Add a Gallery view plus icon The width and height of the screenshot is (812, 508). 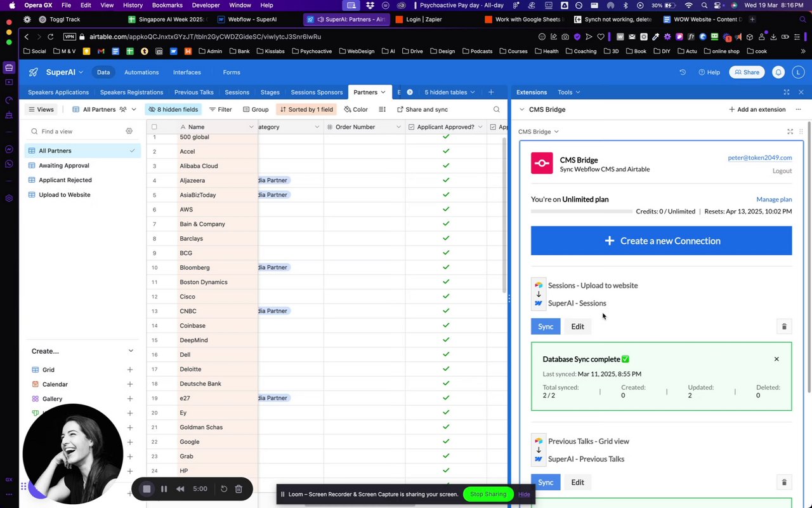130,399
